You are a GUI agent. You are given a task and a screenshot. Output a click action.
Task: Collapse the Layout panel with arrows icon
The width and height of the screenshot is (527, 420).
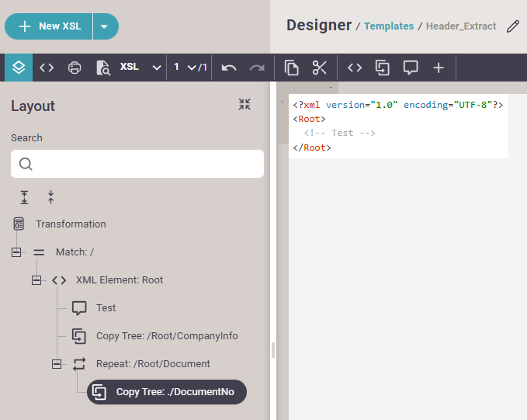(x=244, y=105)
